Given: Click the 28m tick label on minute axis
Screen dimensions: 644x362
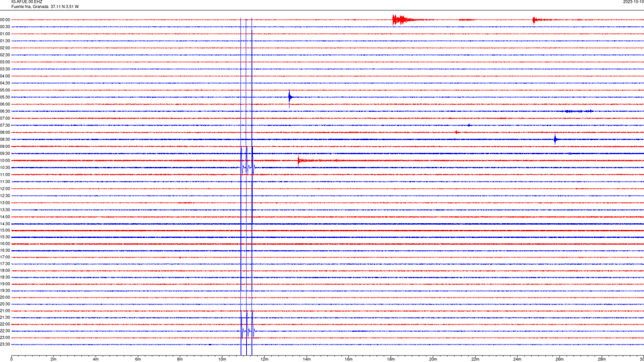Looking at the screenshot, I should (x=602, y=359).
